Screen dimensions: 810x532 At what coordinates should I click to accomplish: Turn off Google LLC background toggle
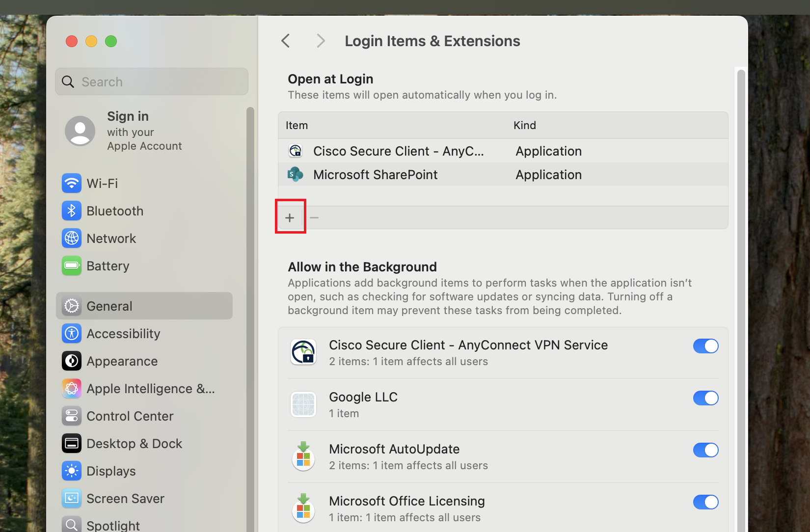click(705, 398)
